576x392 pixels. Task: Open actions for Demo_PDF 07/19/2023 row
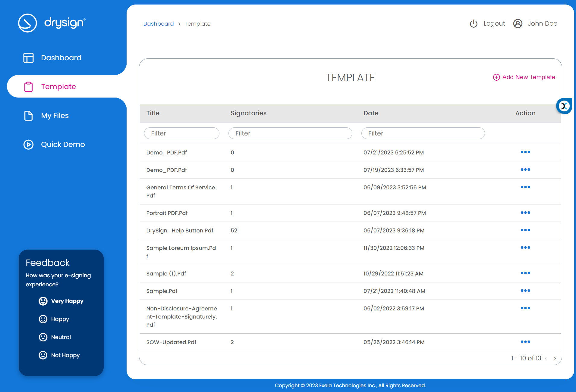(525, 170)
